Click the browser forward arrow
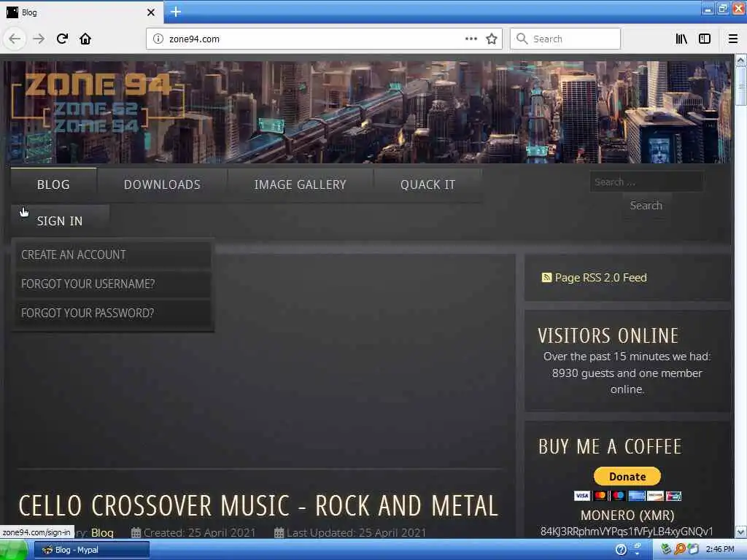 tap(39, 39)
